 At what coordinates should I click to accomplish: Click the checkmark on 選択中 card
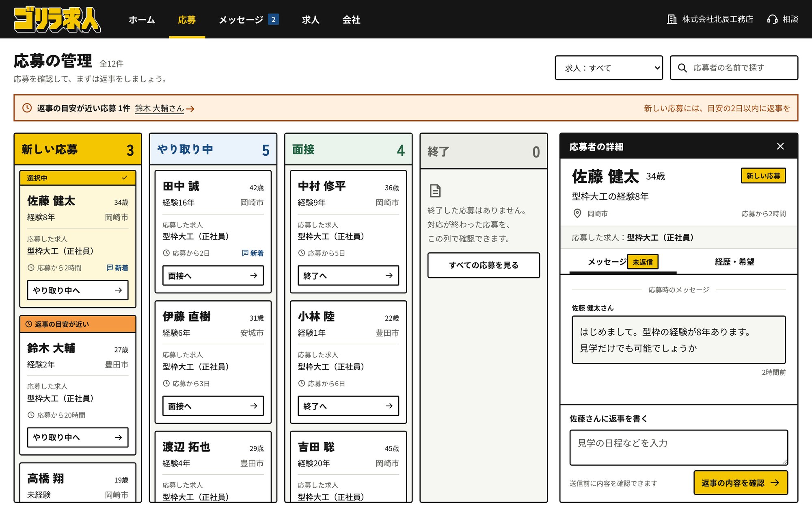125,178
